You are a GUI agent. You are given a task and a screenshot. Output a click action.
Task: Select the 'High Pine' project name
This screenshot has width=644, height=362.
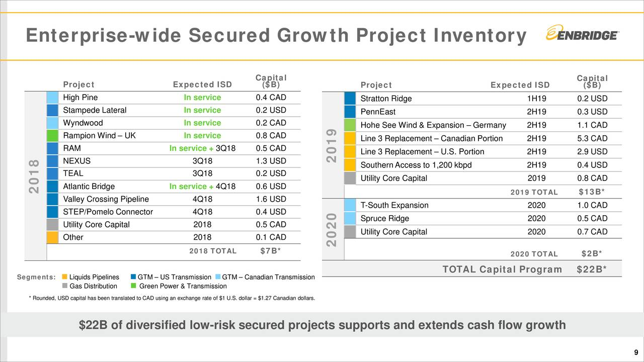[80, 98]
